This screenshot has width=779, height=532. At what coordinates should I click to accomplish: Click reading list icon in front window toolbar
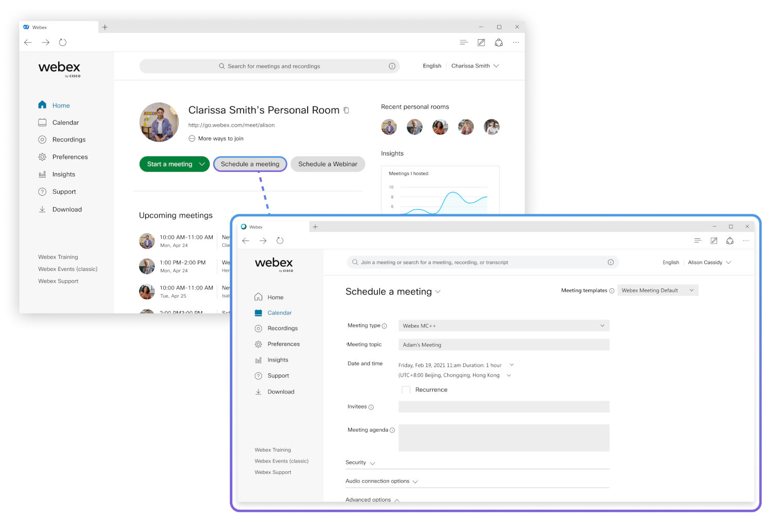pos(698,241)
